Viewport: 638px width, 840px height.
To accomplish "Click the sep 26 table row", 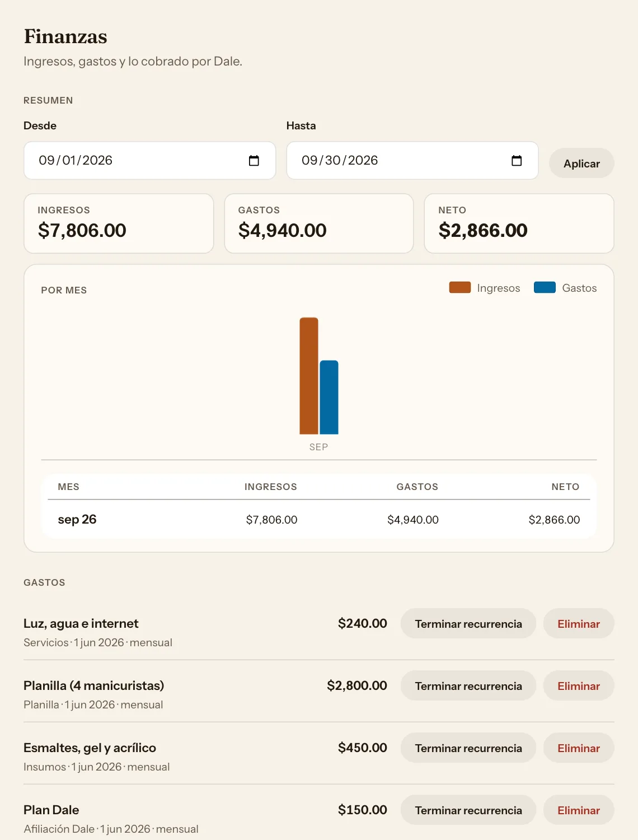I will (x=319, y=519).
